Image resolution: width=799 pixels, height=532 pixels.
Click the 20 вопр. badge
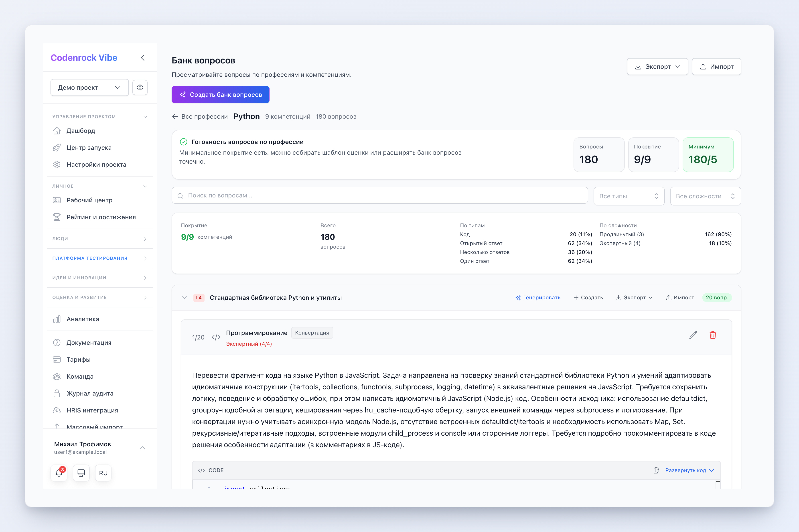pos(717,298)
